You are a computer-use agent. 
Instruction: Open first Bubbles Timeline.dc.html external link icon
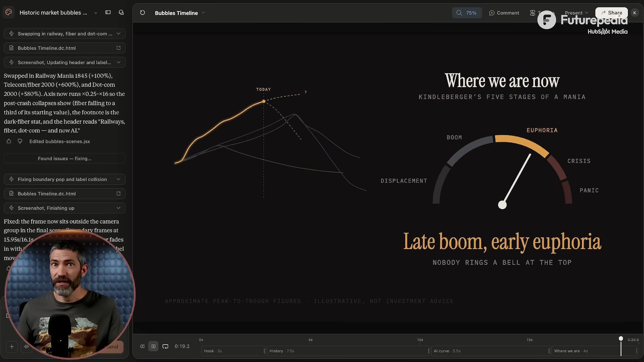[118, 48]
